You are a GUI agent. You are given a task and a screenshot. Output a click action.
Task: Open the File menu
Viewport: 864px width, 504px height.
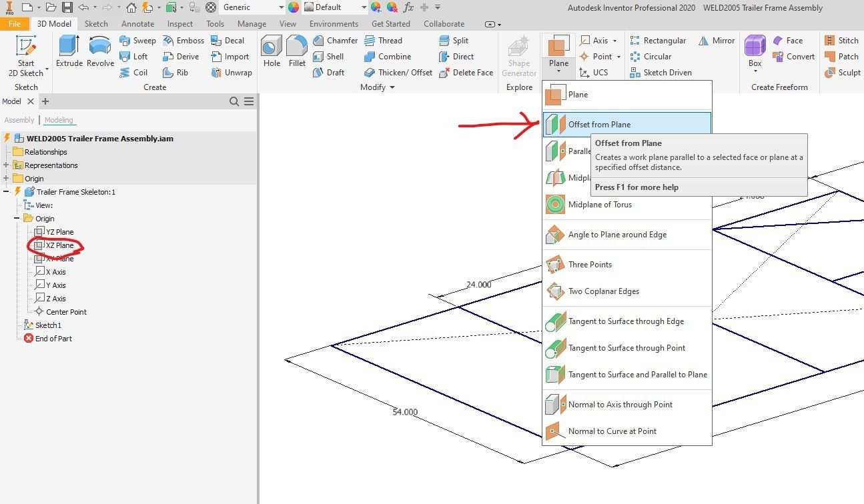point(15,24)
